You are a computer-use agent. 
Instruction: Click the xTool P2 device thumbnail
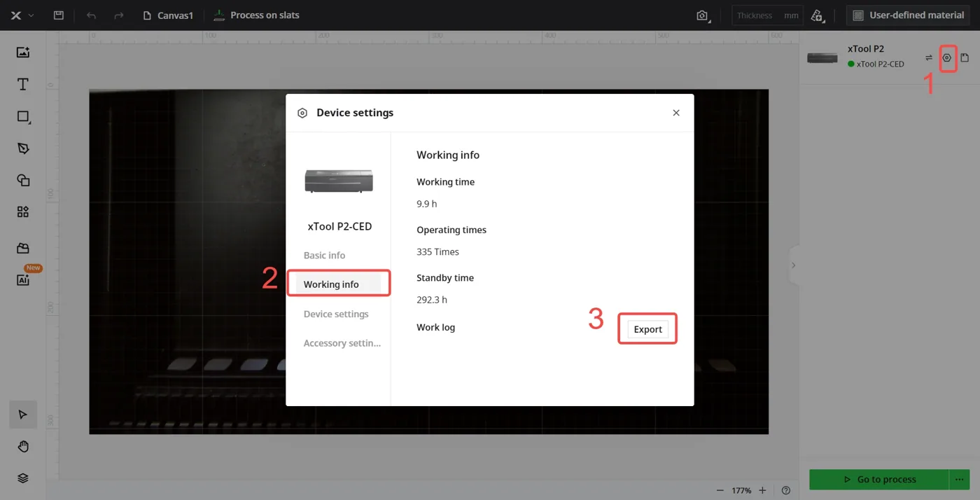pos(822,57)
